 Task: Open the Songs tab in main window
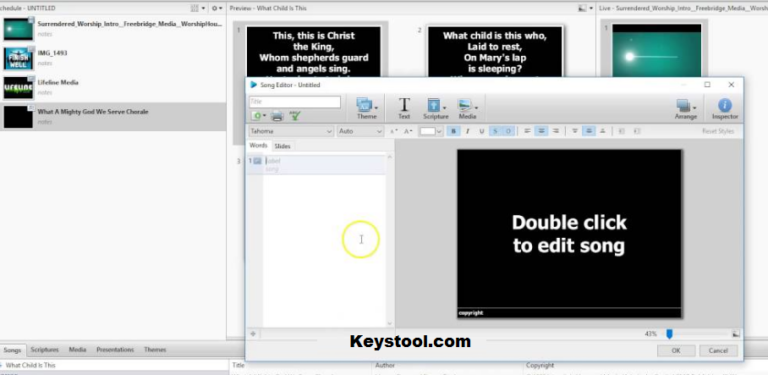(13, 350)
